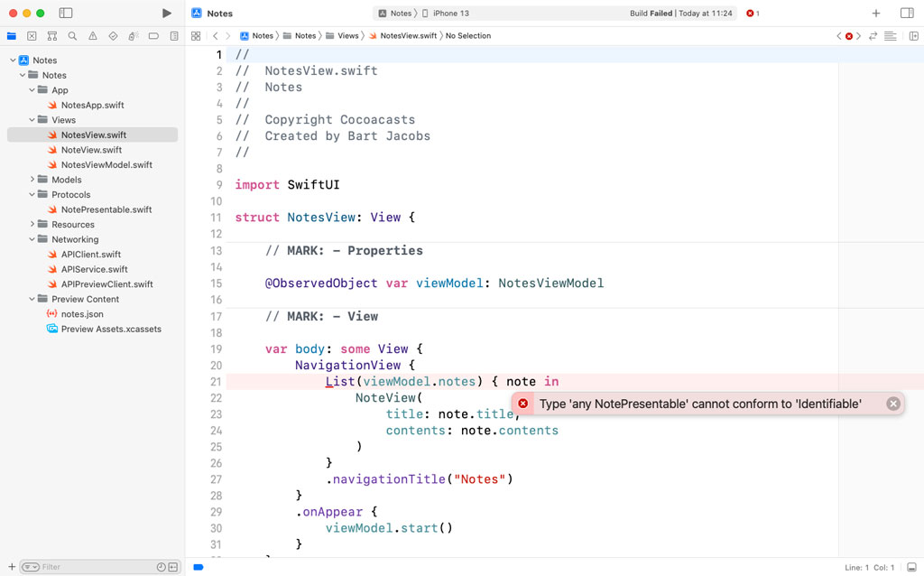Expand the Models folder

coord(32,180)
